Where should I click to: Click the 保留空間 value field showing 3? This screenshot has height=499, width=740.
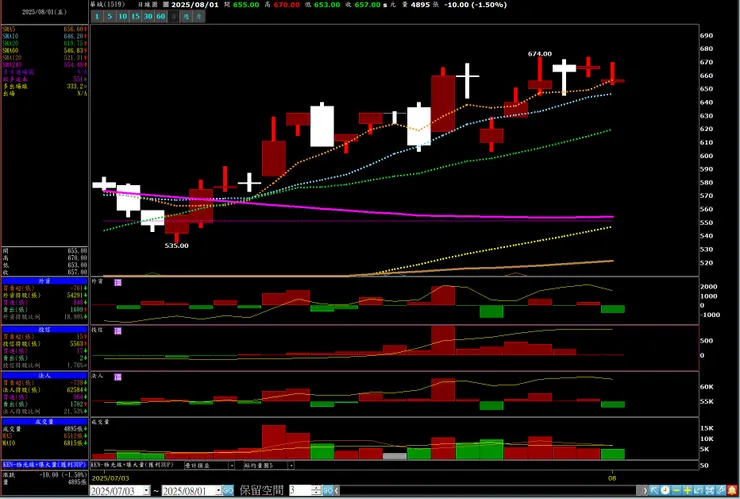click(300, 491)
